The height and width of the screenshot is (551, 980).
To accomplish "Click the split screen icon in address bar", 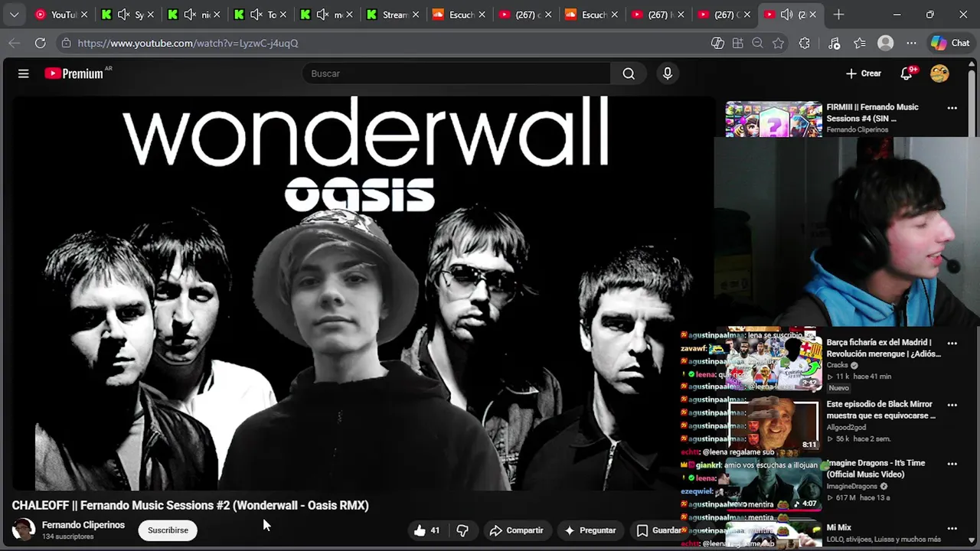I will (717, 44).
